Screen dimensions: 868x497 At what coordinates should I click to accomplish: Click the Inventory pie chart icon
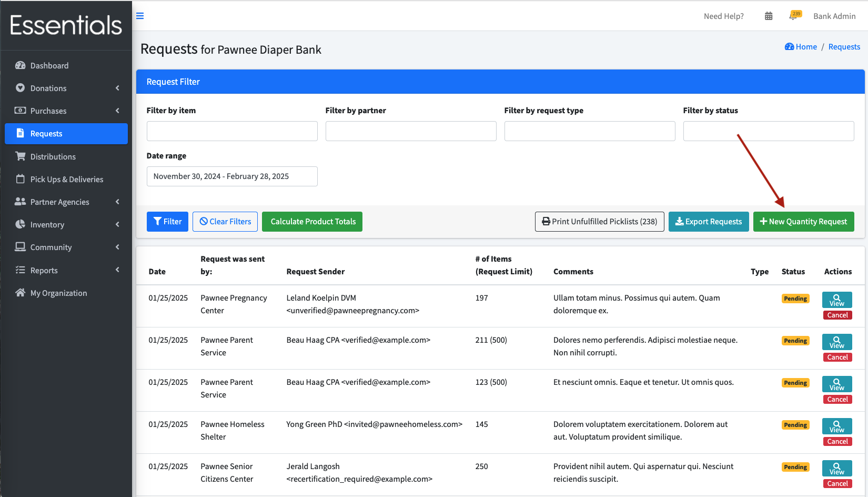[21, 224]
